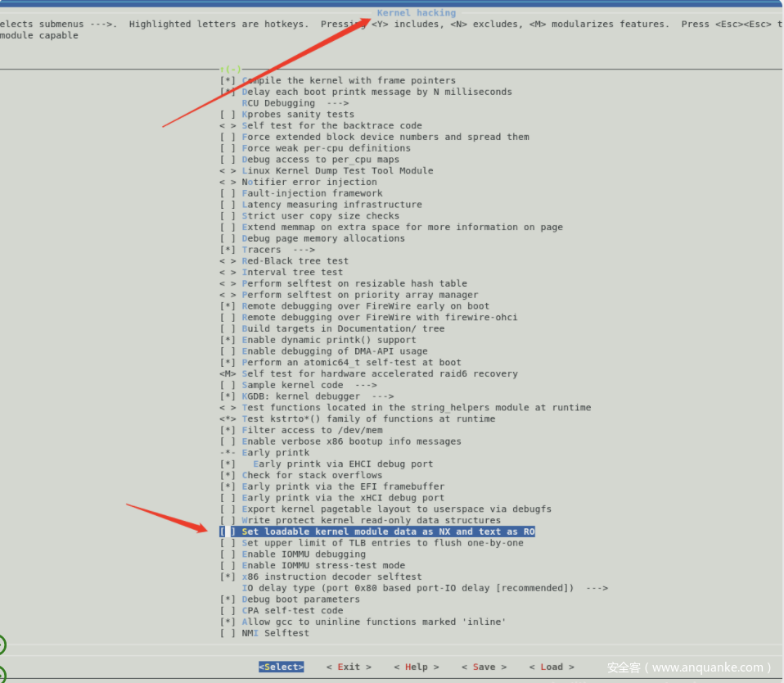Enable Write protect kernel read-only data structures
The height and width of the screenshot is (683, 784).
click(228, 520)
